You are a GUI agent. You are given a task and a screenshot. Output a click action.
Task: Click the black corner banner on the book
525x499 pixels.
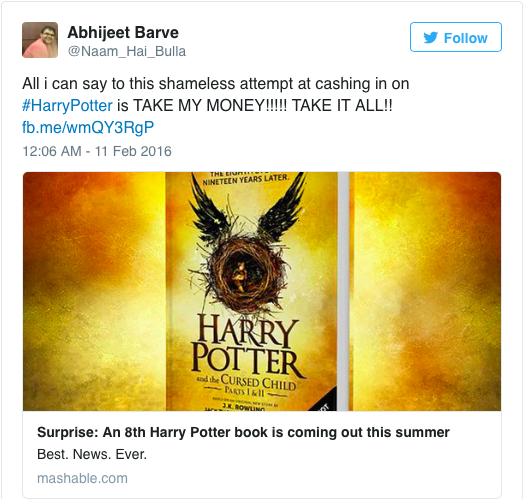pos(325,402)
